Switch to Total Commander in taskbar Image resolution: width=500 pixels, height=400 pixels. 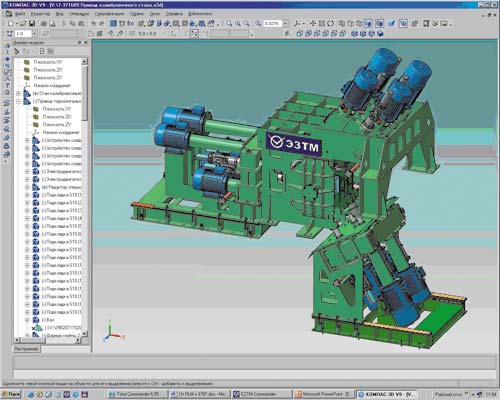pyautogui.click(x=136, y=394)
